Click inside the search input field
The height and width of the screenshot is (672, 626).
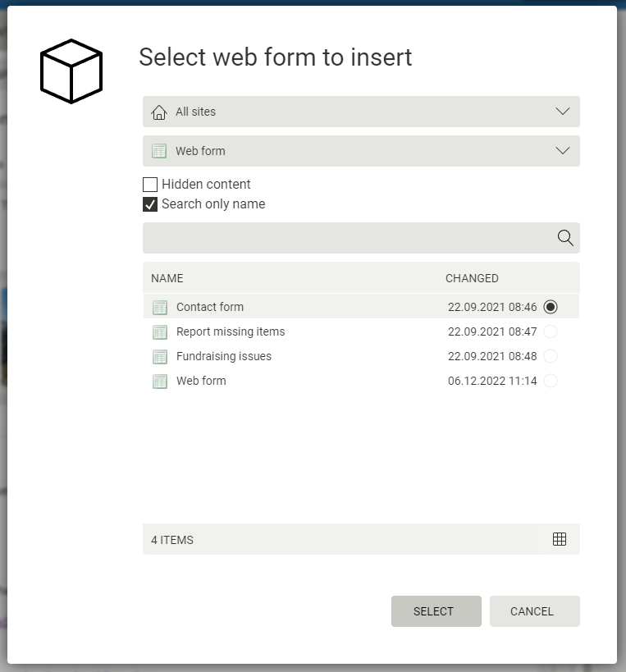[x=345, y=237]
